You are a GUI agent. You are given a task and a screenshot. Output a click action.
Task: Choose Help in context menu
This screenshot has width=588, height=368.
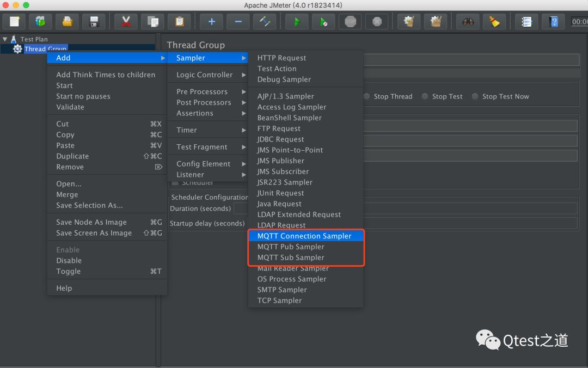click(107, 288)
